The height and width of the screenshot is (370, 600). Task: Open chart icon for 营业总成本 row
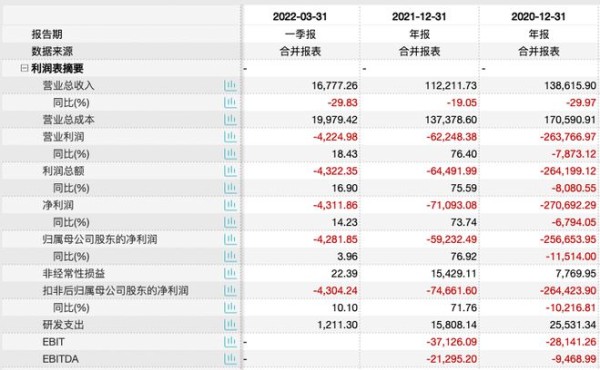[x=230, y=120]
